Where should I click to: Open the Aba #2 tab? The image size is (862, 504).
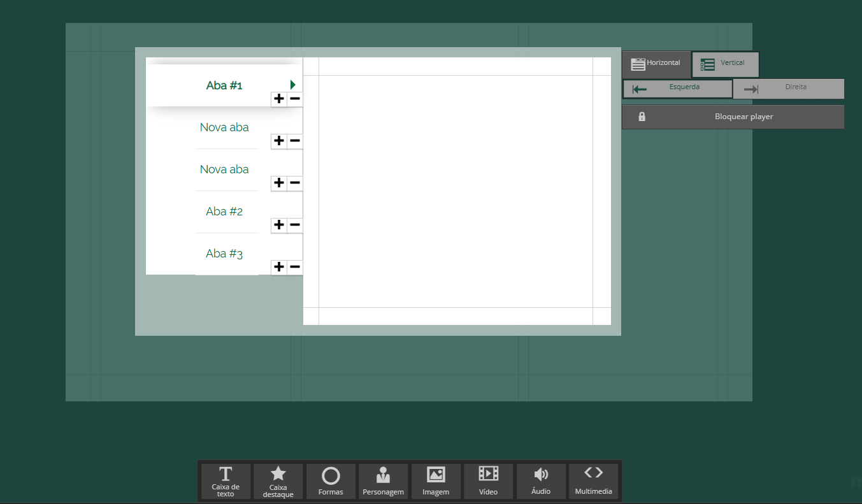(x=224, y=212)
